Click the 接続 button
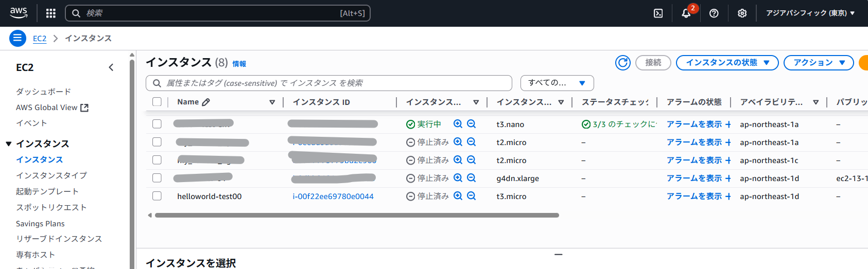868x269 pixels. pos(653,63)
